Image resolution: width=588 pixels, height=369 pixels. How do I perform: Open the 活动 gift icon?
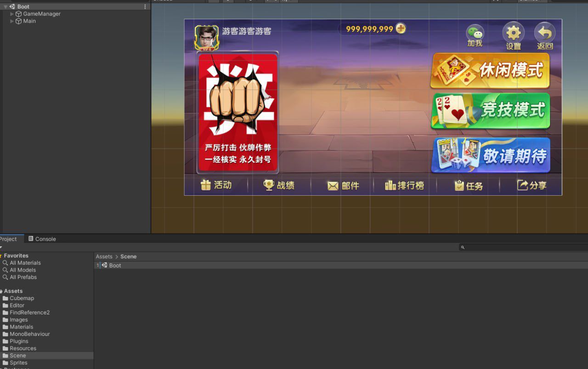click(x=206, y=185)
